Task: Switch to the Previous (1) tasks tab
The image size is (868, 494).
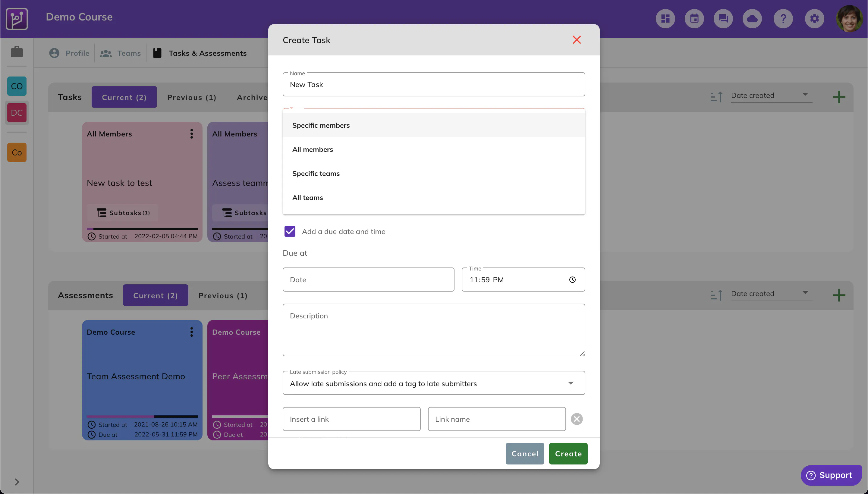Action: click(x=191, y=97)
